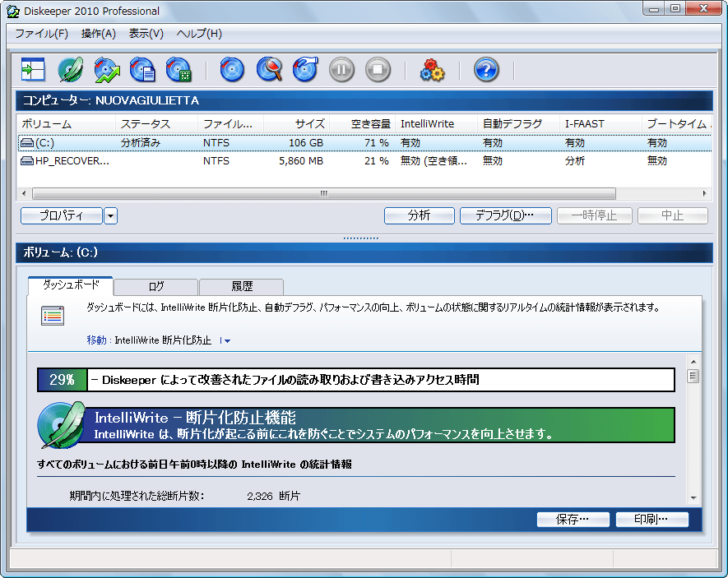Image resolution: width=728 pixels, height=578 pixels.
Task: Click the I-FAAST column header
Action: (600, 124)
